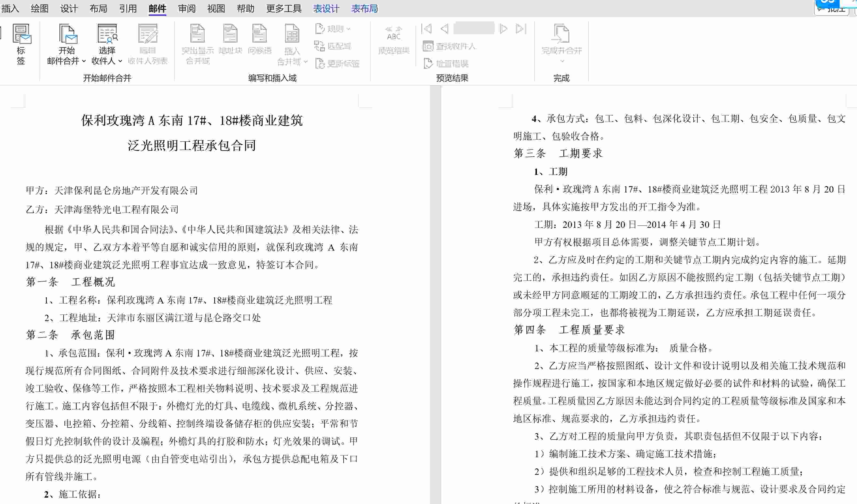This screenshot has height=504, width=857.
Task: Click 查找收件人 (Find Recipient) icon
Action: [428, 46]
